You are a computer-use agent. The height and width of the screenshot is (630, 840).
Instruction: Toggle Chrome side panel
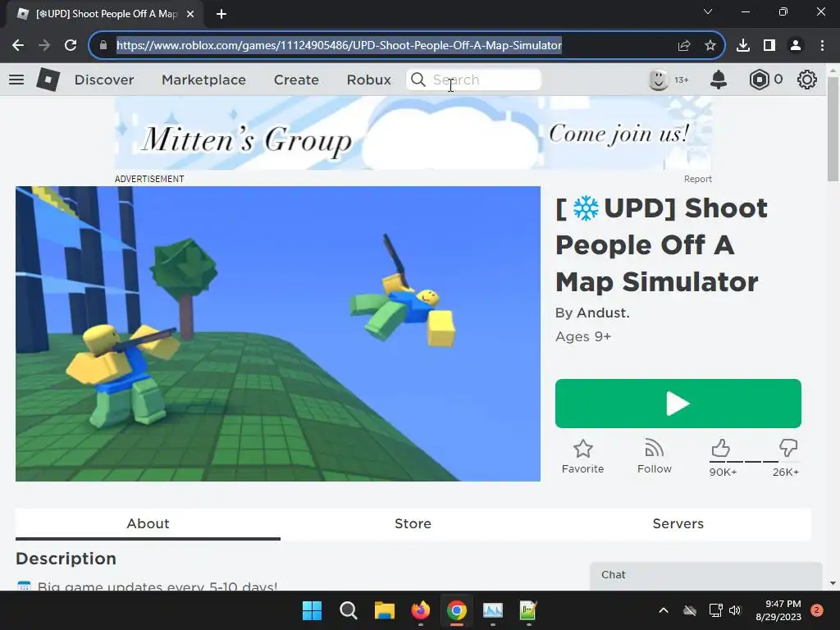coord(769,46)
